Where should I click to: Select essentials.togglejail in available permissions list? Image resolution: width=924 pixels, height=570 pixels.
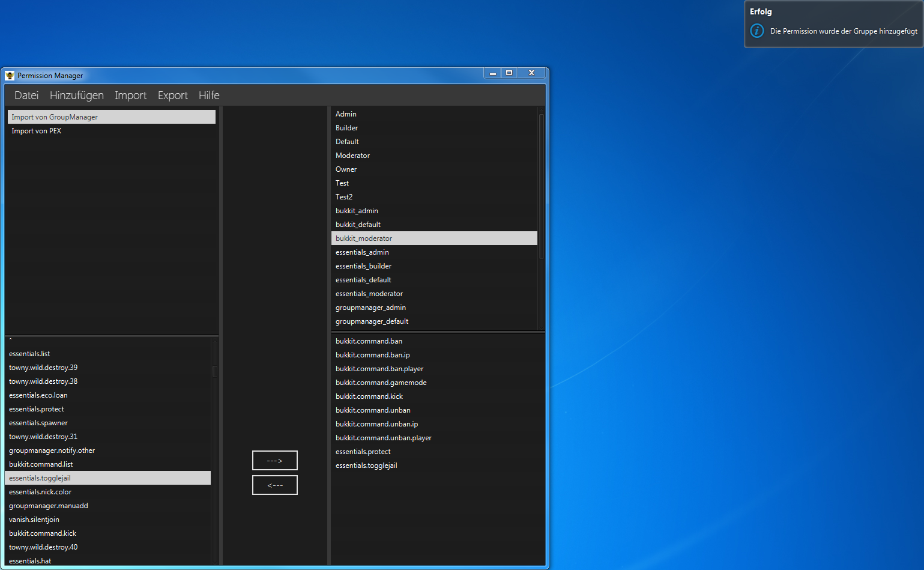pos(108,478)
